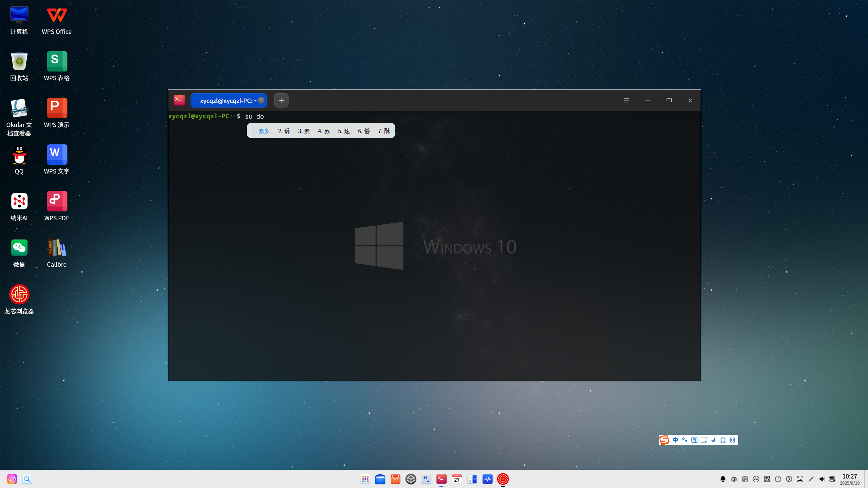Screen dimensions: 868x488
Task: Click the Sogou moon skin icon
Action: (x=713, y=440)
